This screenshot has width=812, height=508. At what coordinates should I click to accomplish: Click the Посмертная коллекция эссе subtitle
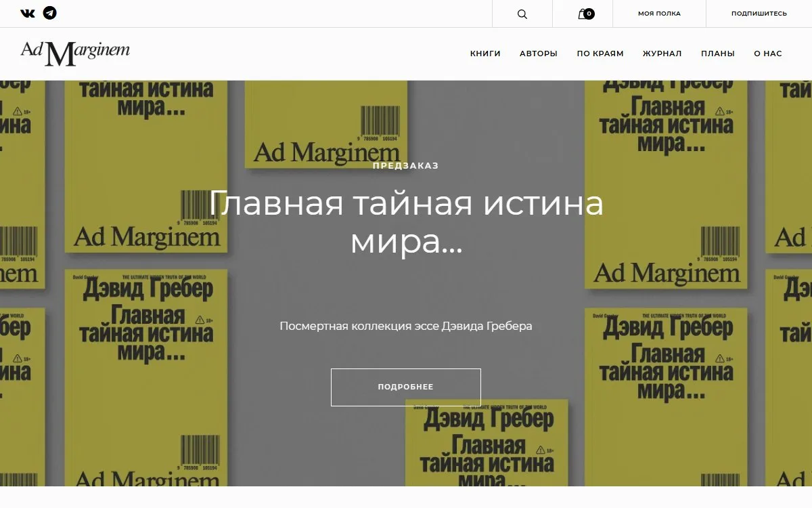406,326
